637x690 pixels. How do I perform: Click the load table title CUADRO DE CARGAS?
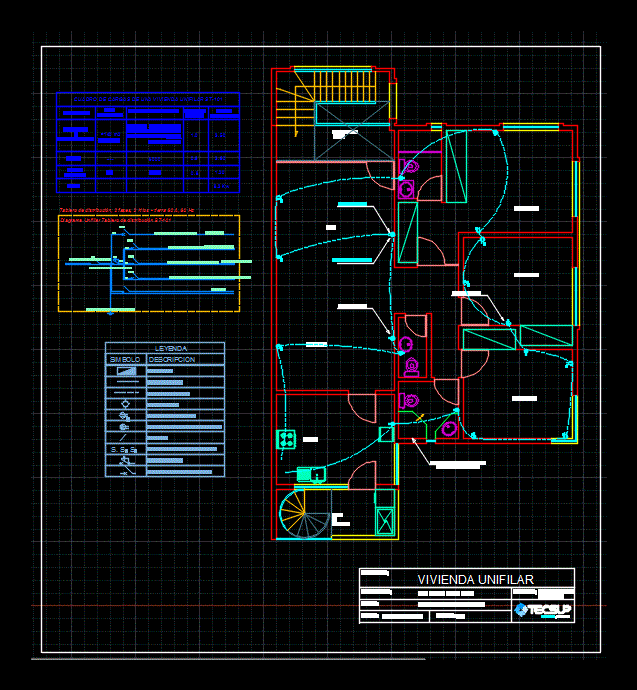[148, 99]
